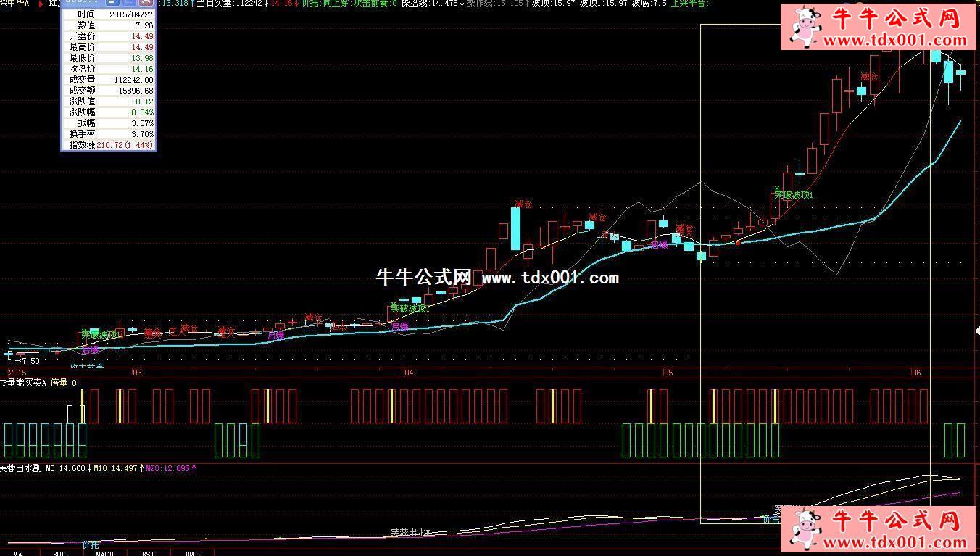Click the cow mascot logo at bottom right
The image size is (980, 556).
805,528
